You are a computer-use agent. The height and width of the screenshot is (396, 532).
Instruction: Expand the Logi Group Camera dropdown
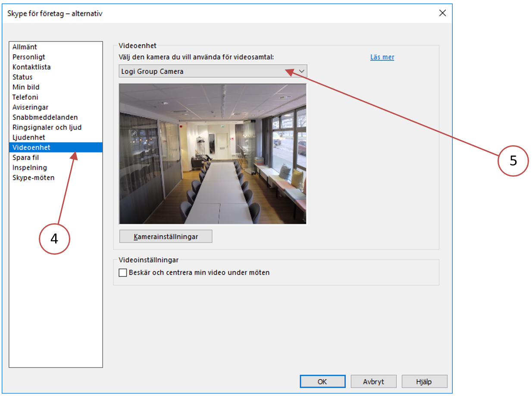click(x=213, y=72)
